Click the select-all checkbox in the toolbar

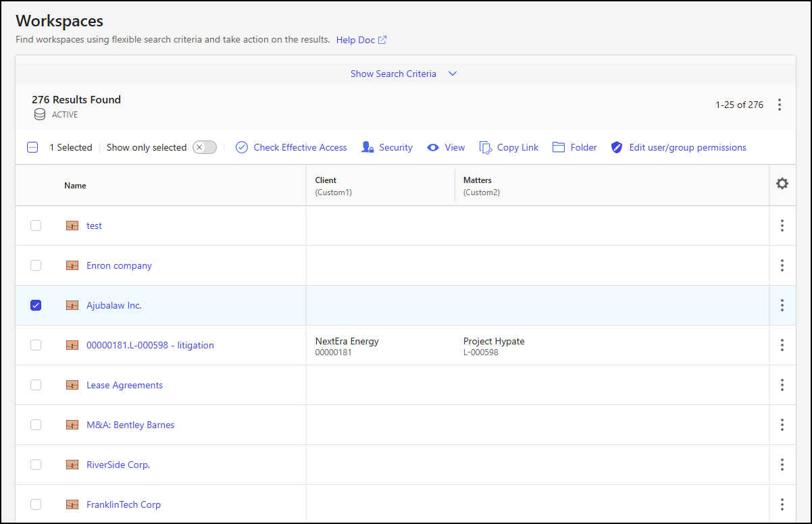32,147
